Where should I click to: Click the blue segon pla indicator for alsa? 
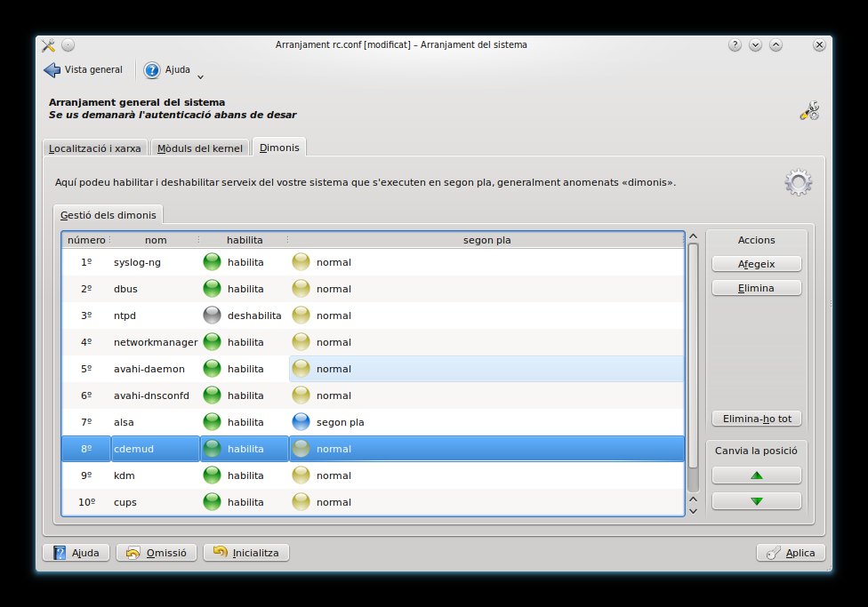point(301,421)
